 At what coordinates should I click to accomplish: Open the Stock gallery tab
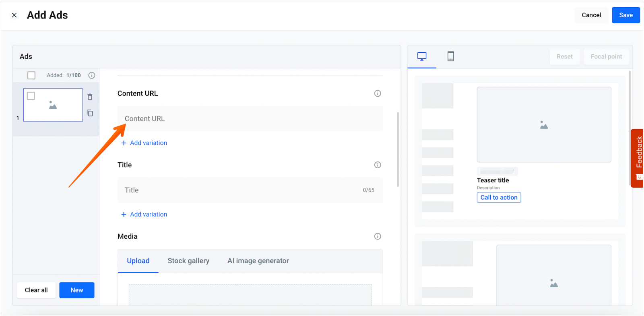pos(188,261)
